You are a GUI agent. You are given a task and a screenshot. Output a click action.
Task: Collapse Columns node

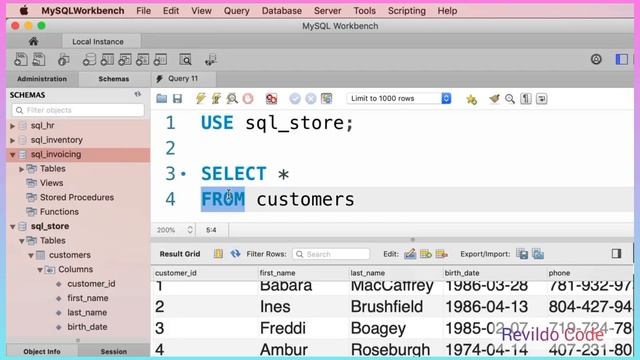pyautogui.click(x=40, y=270)
